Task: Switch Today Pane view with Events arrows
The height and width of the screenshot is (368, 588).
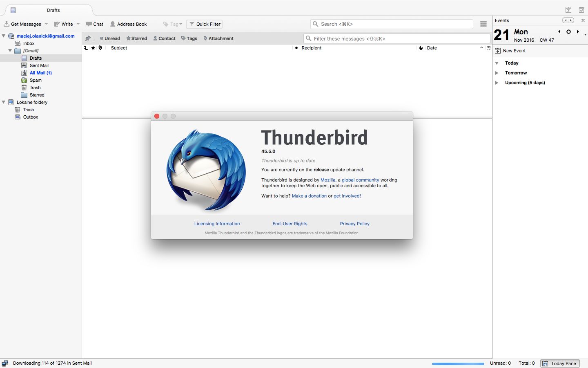Action: coord(568,20)
